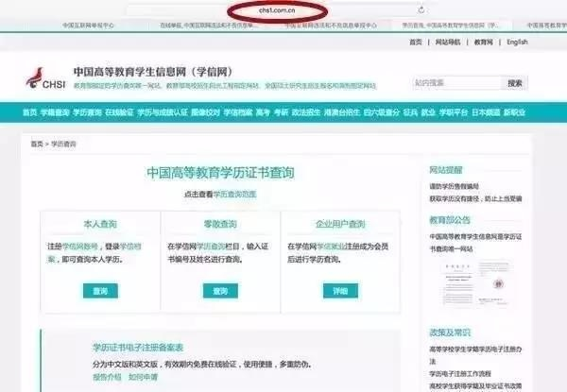Image resolution: width=567 pixels, height=392 pixels.
Task: Open the 征兵 navigation item
Action: point(410,112)
